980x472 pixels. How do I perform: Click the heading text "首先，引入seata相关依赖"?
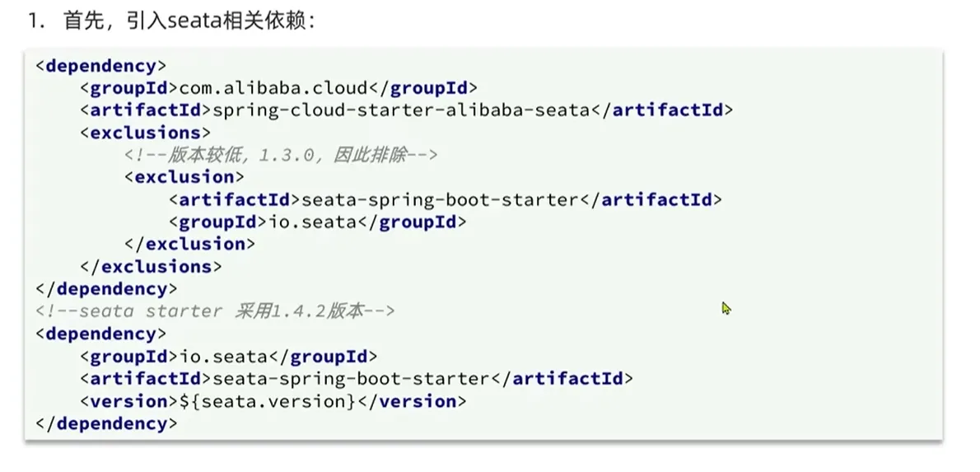click(x=189, y=21)
